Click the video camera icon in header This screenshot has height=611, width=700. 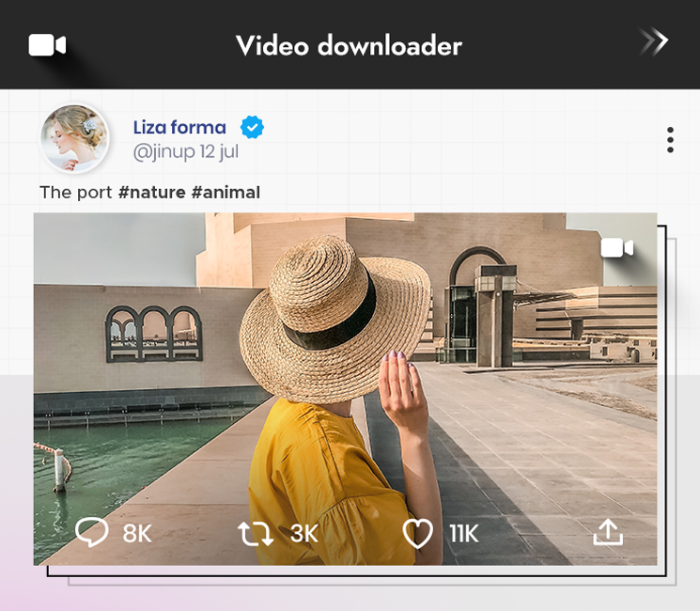pos(47,45)
